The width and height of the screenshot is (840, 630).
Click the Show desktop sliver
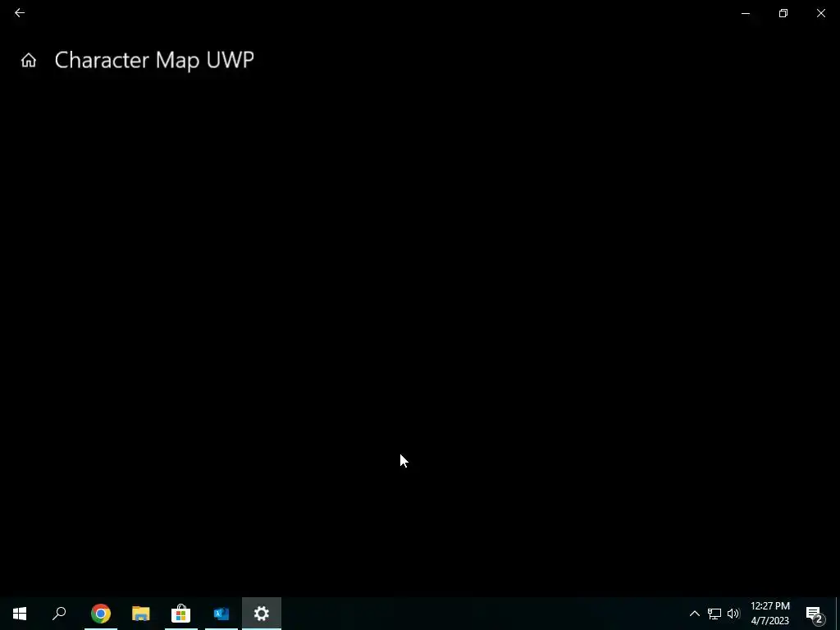[838, 614]
